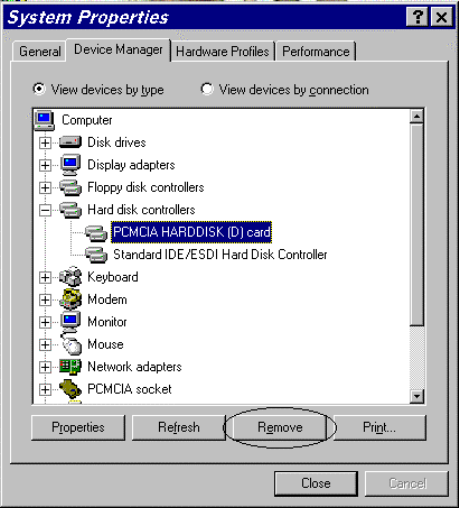Viewport: 459px width, 508px height.
Task: Click the device list scroll down arrow
Action: 417,396
